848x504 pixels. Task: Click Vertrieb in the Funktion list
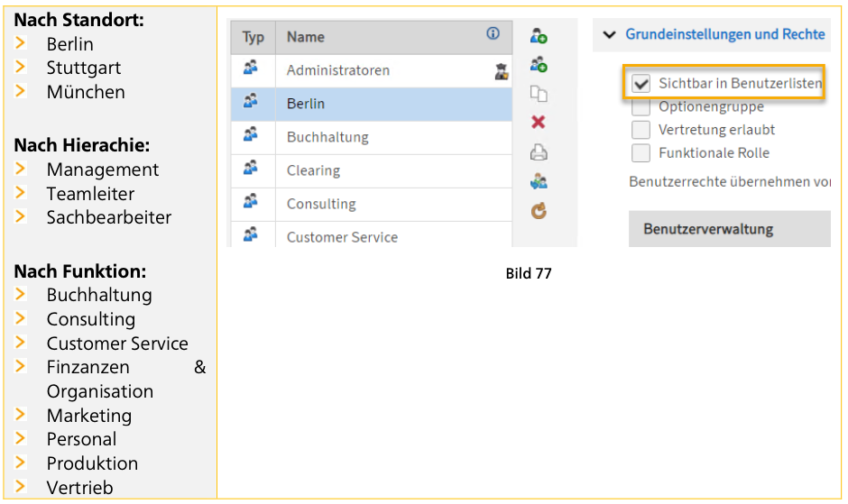coord(79,488)
